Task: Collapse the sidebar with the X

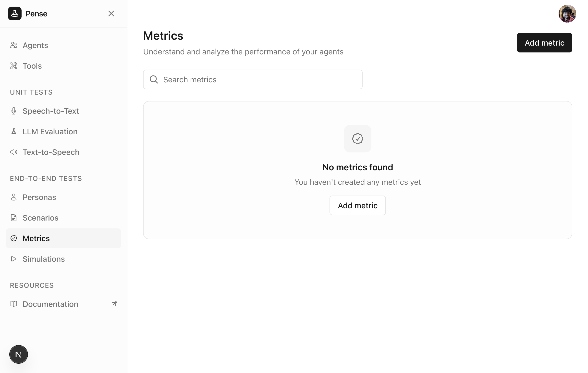Action: point(111,13)
